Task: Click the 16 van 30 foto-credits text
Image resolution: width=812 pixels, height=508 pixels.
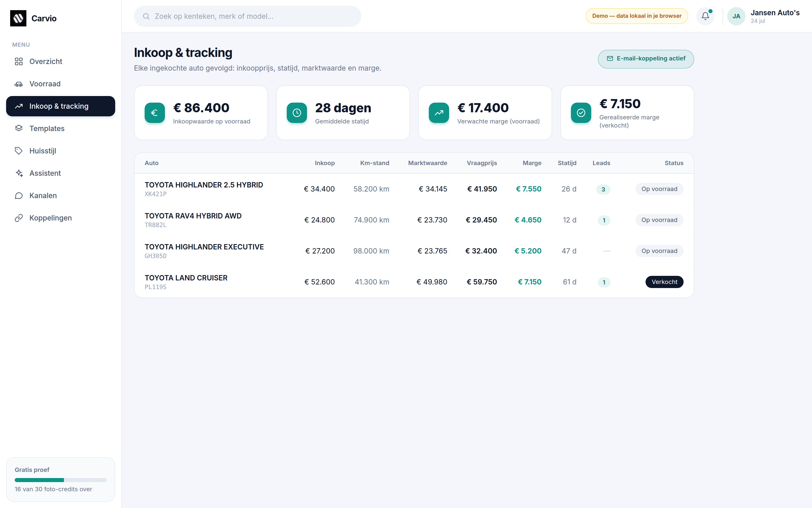Action: pos(53,489)
